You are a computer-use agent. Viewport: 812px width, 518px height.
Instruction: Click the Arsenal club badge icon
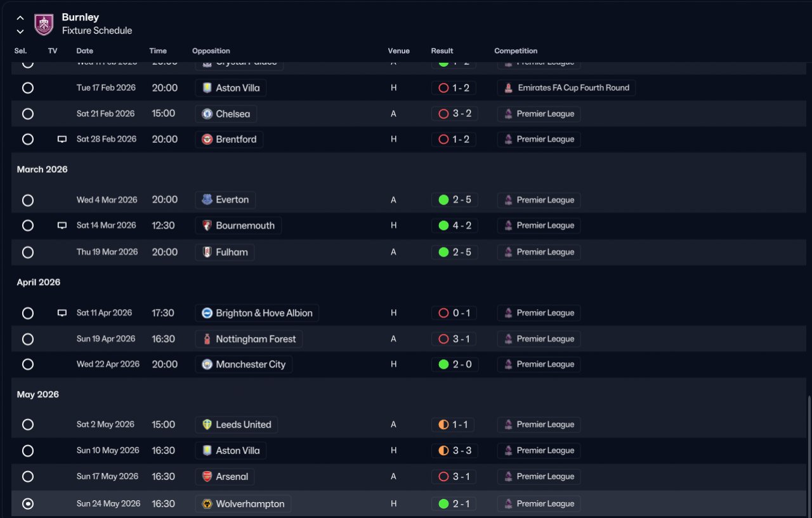tap(207, 477)
